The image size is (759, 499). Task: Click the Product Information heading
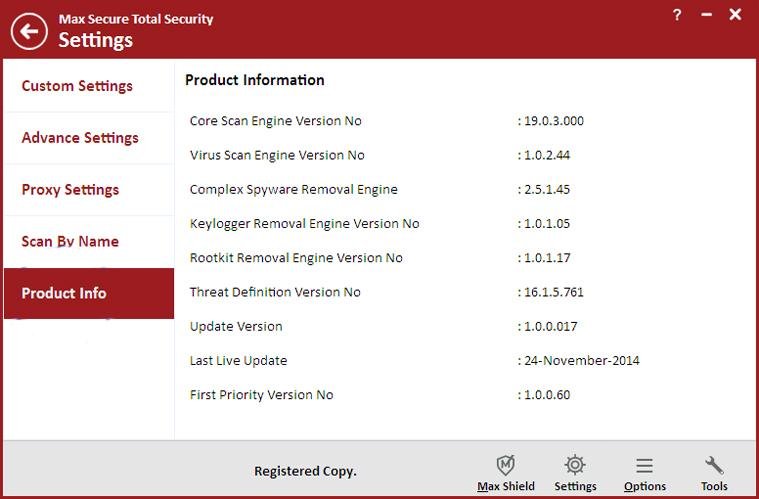255,80
